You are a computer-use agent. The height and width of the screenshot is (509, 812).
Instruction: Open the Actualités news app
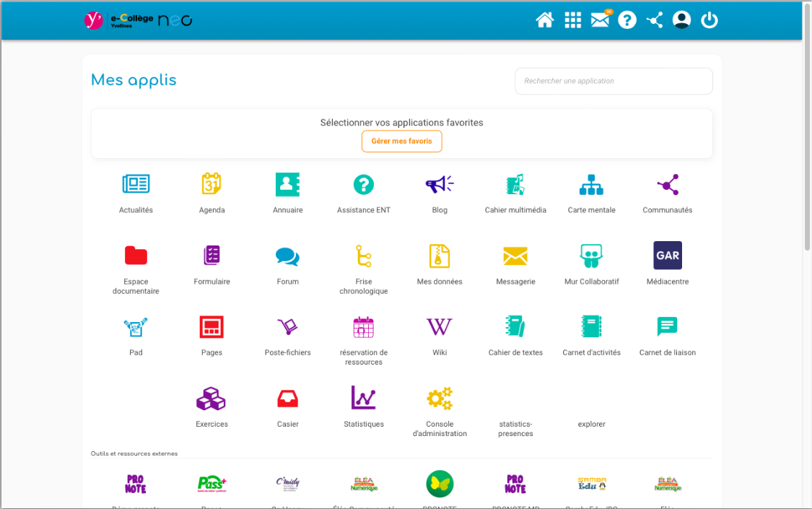pos(136,186)
